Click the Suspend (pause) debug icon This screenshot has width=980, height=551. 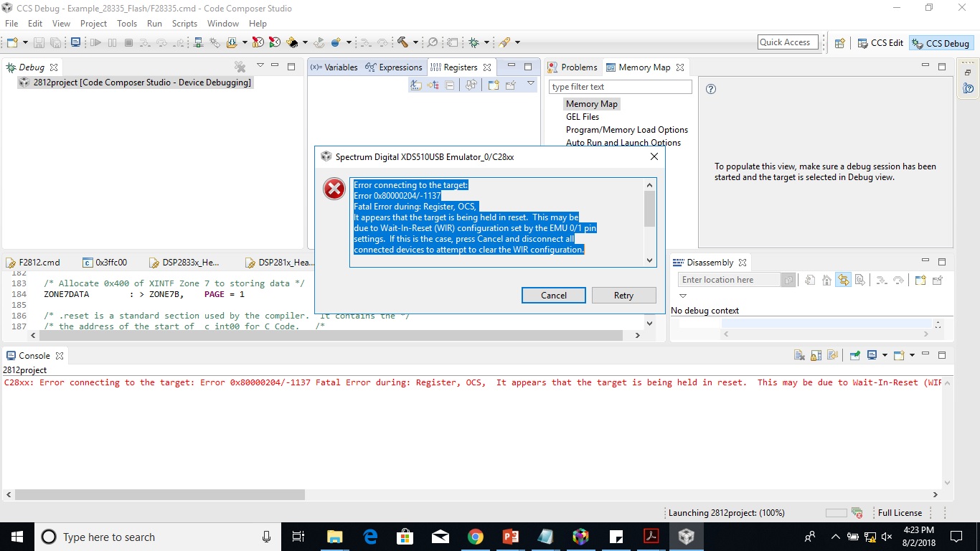[112, 43]
